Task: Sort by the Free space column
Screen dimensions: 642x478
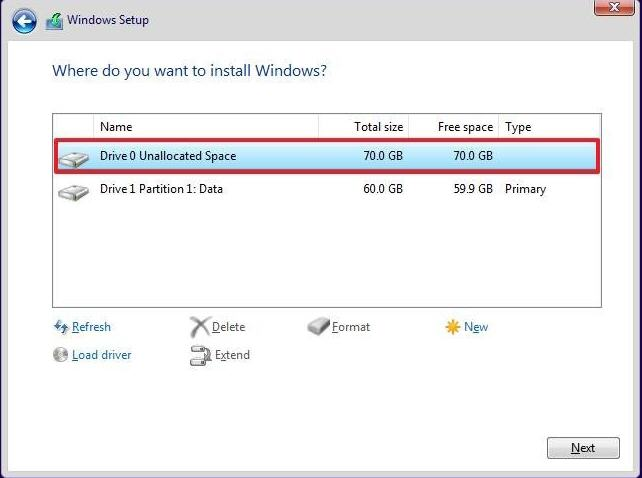Action: pyautogui.click(x=453, y=127)
